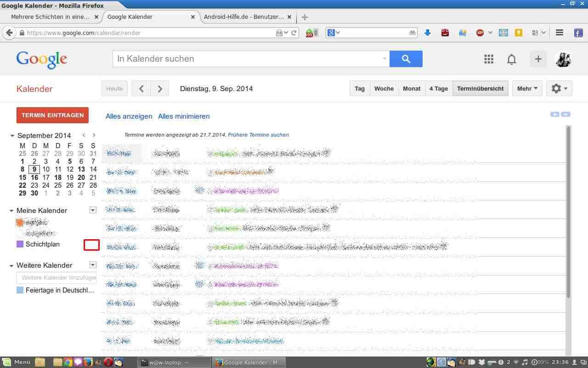The height and width of the screenshot is (368, 588).
Task: Click the TERMIN EINTRAGEN button
Action: click(52, 115)
